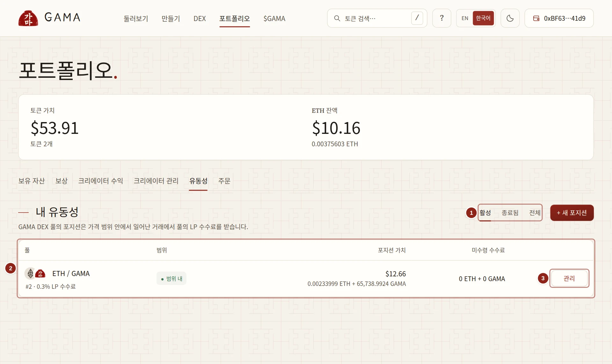This screenshot has width=612, height=364.
Task: Open the 주문 tab
Action: pyautogui.click(x=224, y=181)
